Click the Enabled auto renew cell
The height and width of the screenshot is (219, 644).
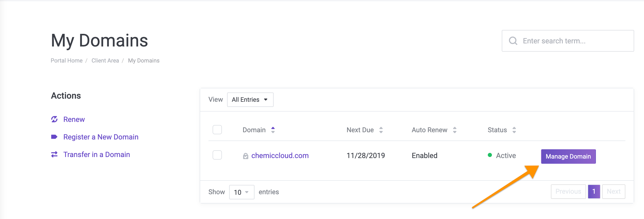(x=424, y=155)
